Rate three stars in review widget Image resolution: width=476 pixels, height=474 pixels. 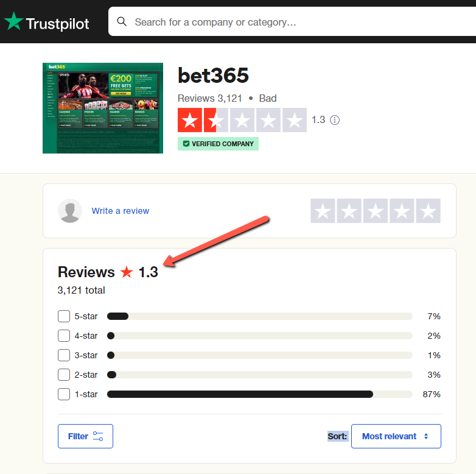pyautogui.click(x=376, y=211)
